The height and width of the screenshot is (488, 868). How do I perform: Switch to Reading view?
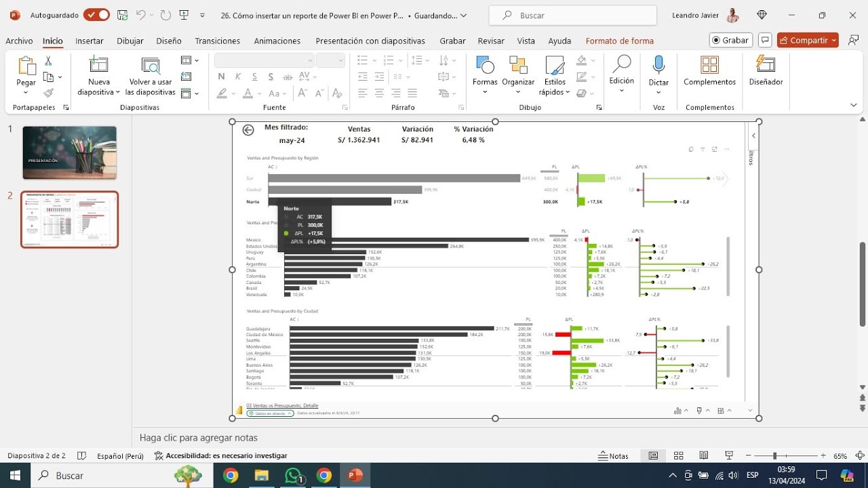coord(704,456)
